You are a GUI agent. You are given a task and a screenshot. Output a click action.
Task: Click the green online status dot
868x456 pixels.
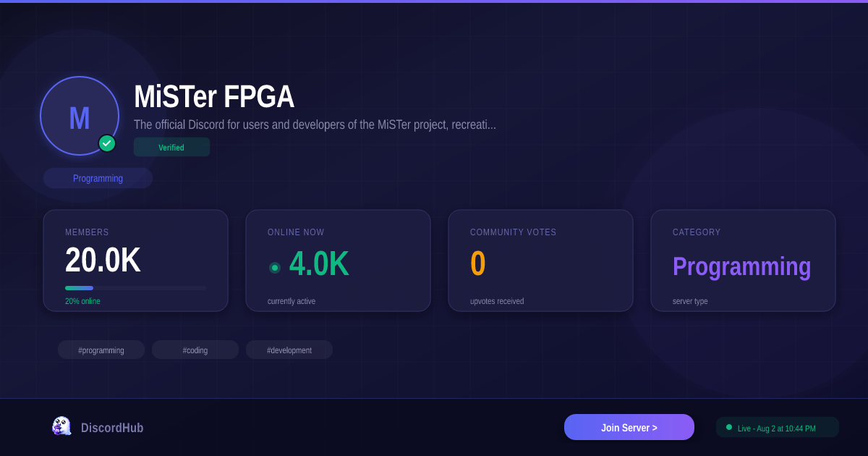[275, 268]
